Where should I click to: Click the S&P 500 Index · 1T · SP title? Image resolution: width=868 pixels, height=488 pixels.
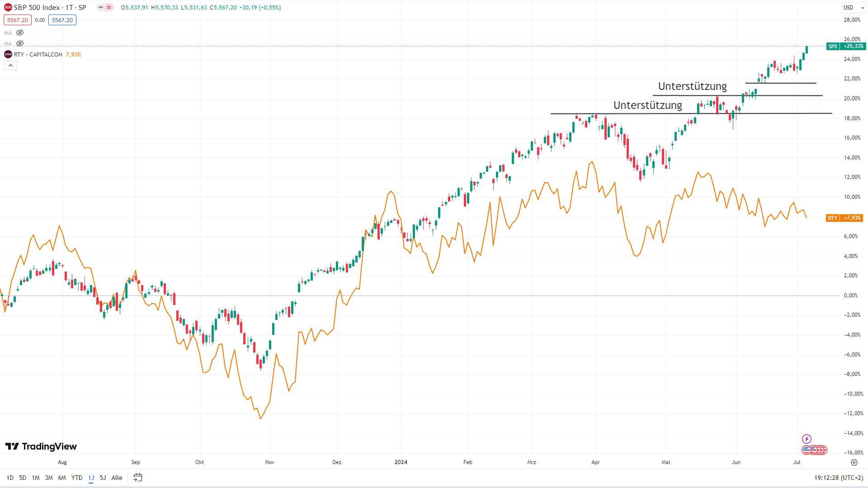50,8
